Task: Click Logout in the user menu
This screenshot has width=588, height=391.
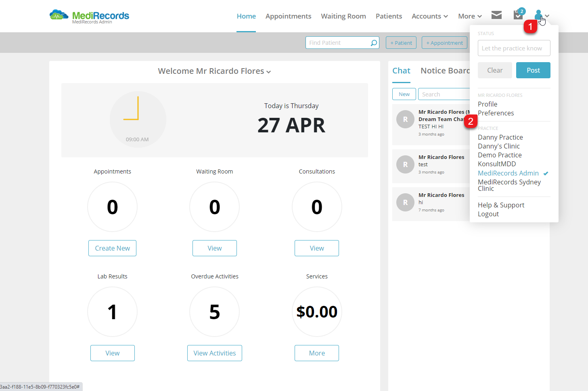Action: (x=488, y=214)
